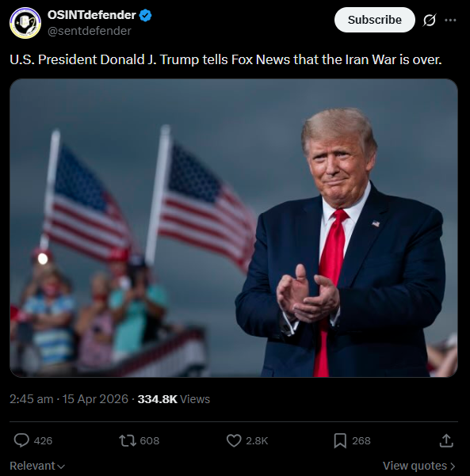
Task: Subscribe to OSINTdefender
Action: pos(375,20)
